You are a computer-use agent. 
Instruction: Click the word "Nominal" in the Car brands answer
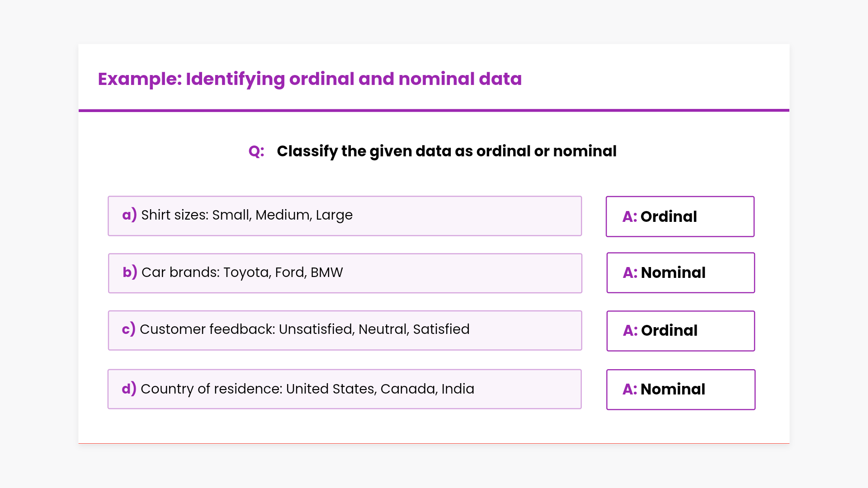click(673, 273)
